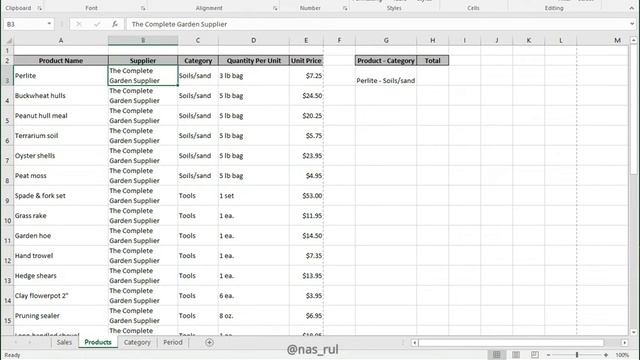Click the Insert Function fx icon
Screen dimensions: 640x360
[115, 24]
